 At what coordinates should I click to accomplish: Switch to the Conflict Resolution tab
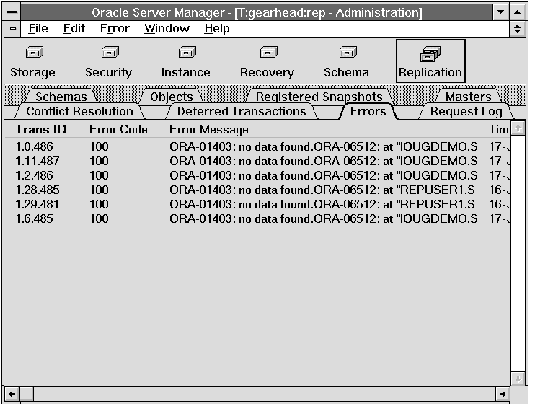[x=80, y=111]
